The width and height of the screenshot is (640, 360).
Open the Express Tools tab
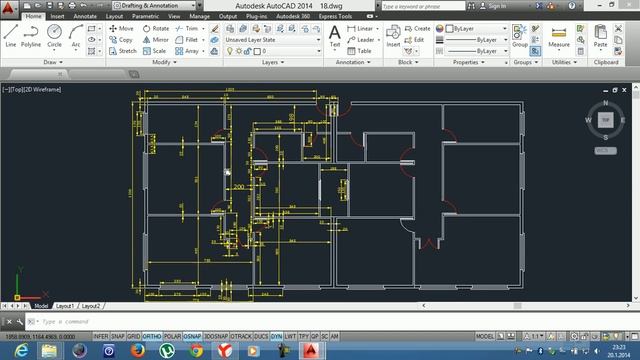[335, 16]
